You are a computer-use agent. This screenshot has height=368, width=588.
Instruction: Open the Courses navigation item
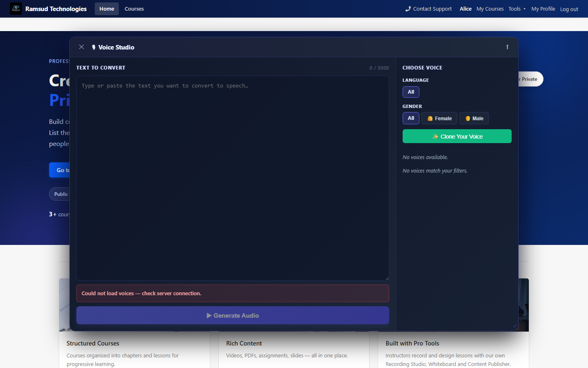134,9
